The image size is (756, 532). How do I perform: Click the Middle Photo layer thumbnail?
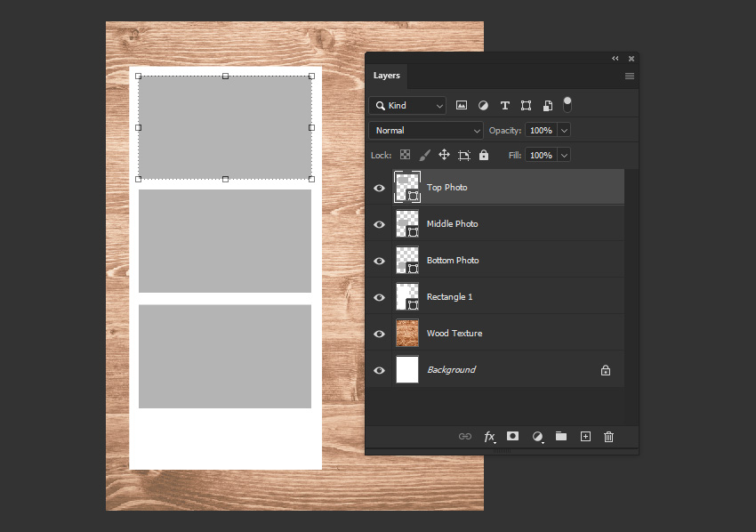click(407, 224)
